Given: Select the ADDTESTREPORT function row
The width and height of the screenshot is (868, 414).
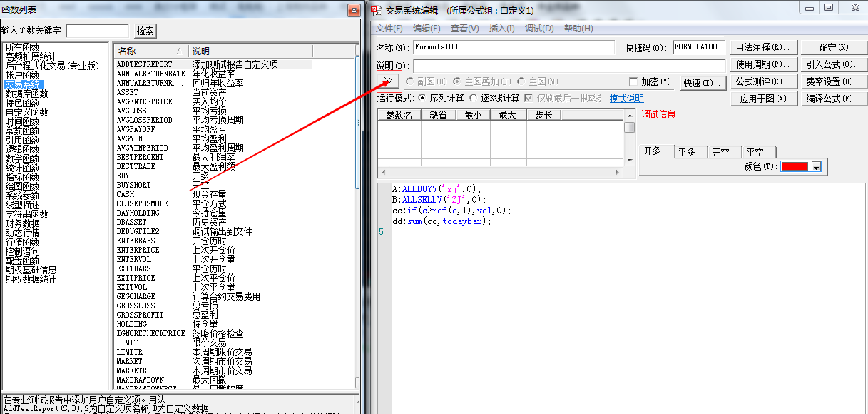Looking at the screenshot, I should click(x=214, y=64).
